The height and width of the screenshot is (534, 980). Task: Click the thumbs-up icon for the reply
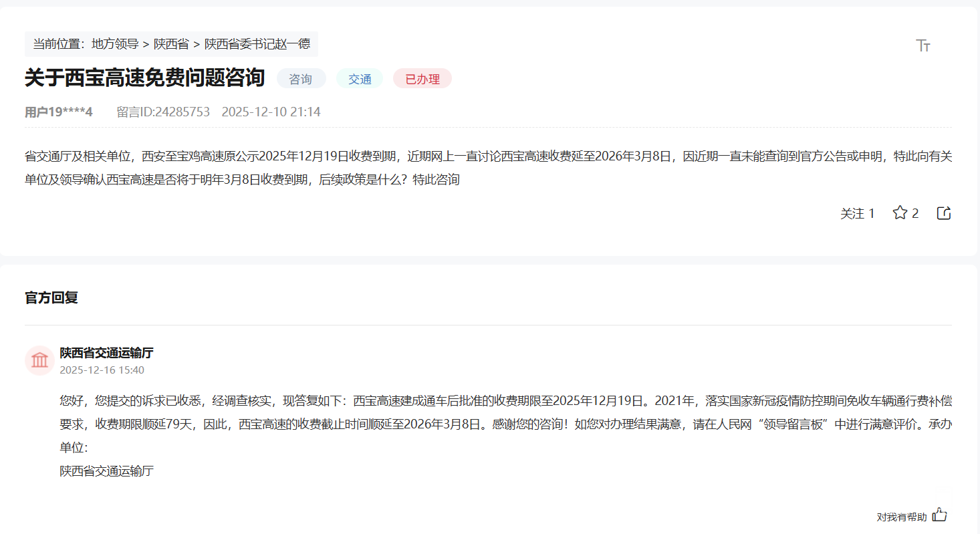pos(940,515)
